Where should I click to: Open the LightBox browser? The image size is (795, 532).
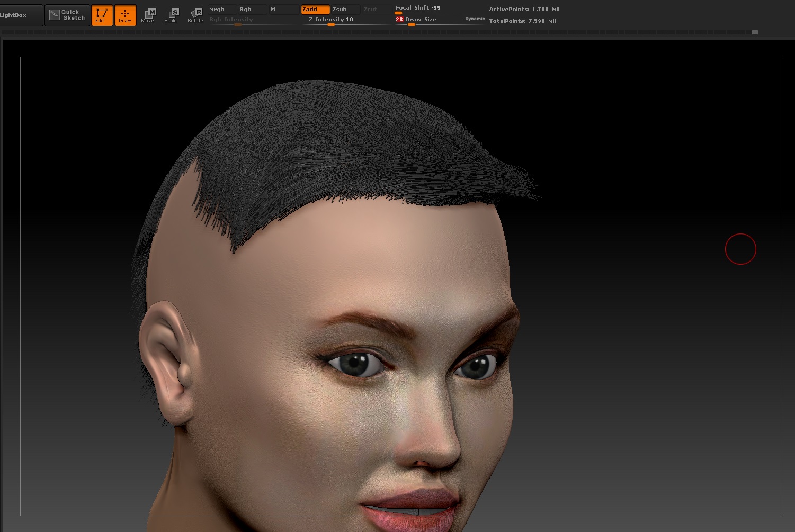[x=20, y=15]
